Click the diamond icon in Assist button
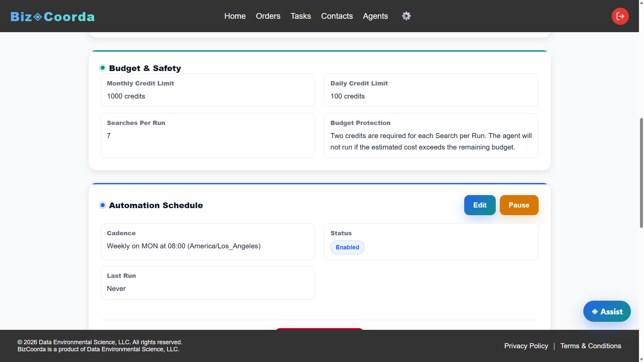 pos(595,312)
